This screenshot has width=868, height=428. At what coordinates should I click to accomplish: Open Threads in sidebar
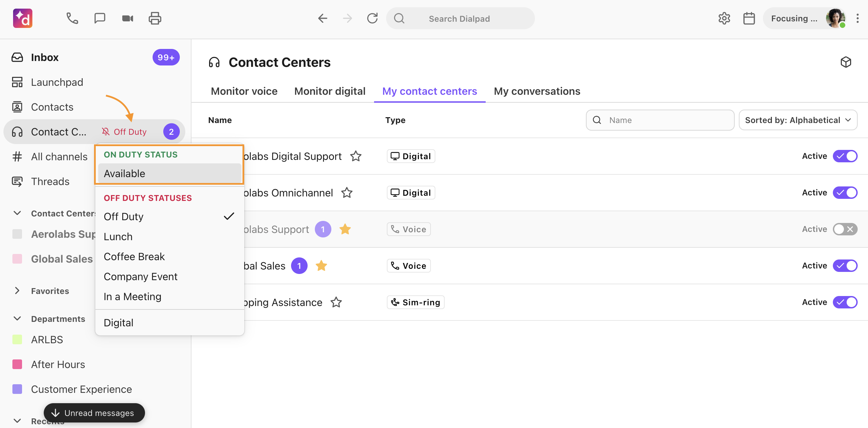(x=50, y=181)
